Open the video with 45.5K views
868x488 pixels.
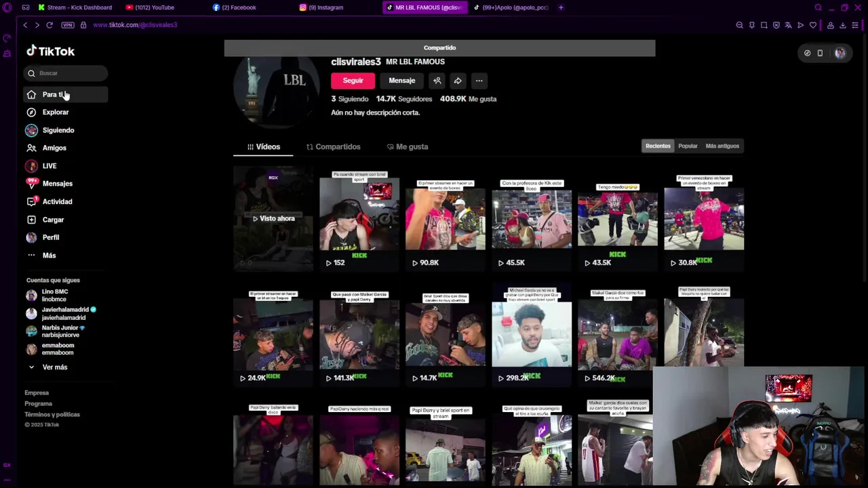[532, 218]
